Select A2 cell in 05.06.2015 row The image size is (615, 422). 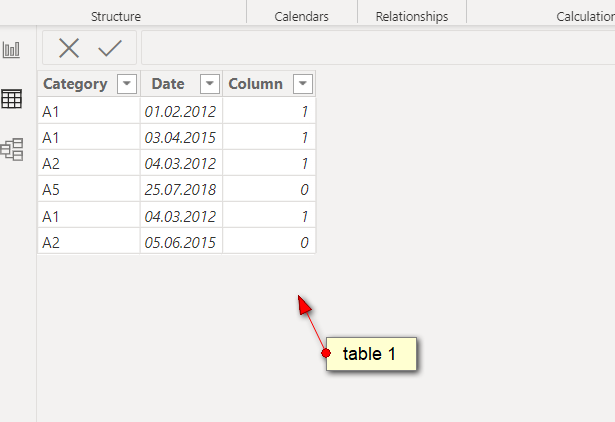pyautogui.click(x=89, y=242)
